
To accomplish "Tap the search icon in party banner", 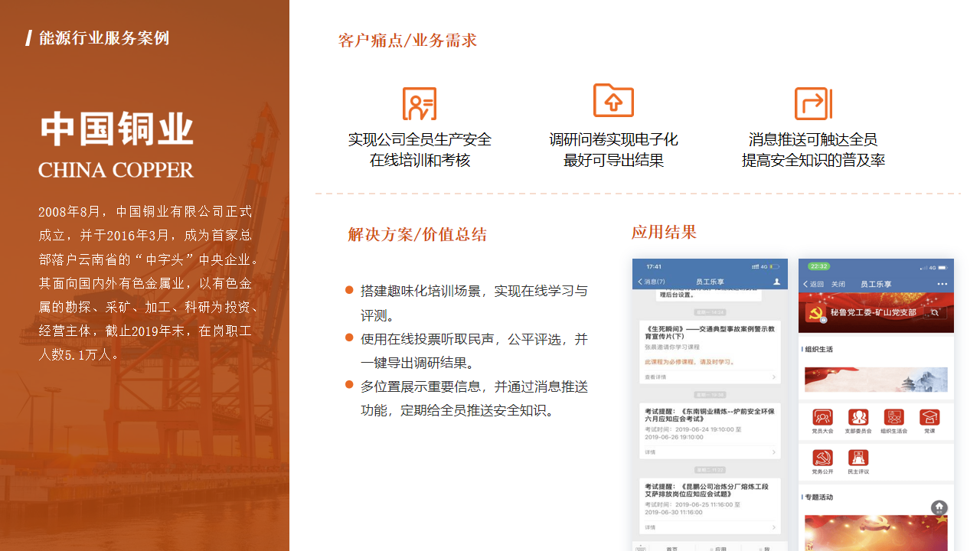I will (x=935, y=313).
